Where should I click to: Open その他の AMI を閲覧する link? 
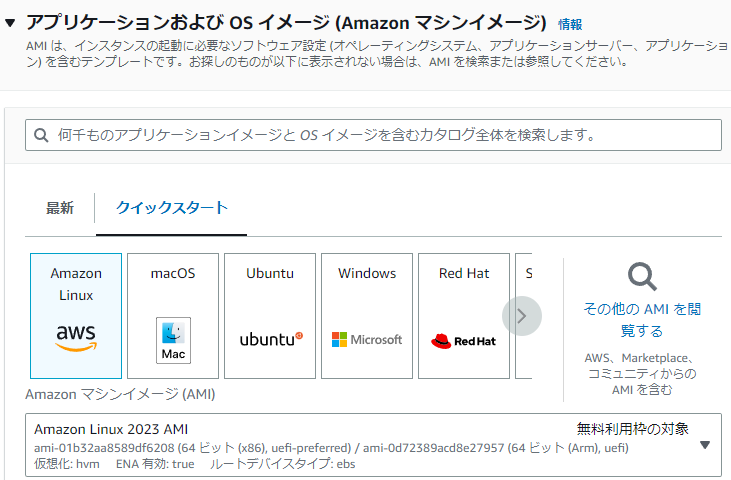point(642,319)
